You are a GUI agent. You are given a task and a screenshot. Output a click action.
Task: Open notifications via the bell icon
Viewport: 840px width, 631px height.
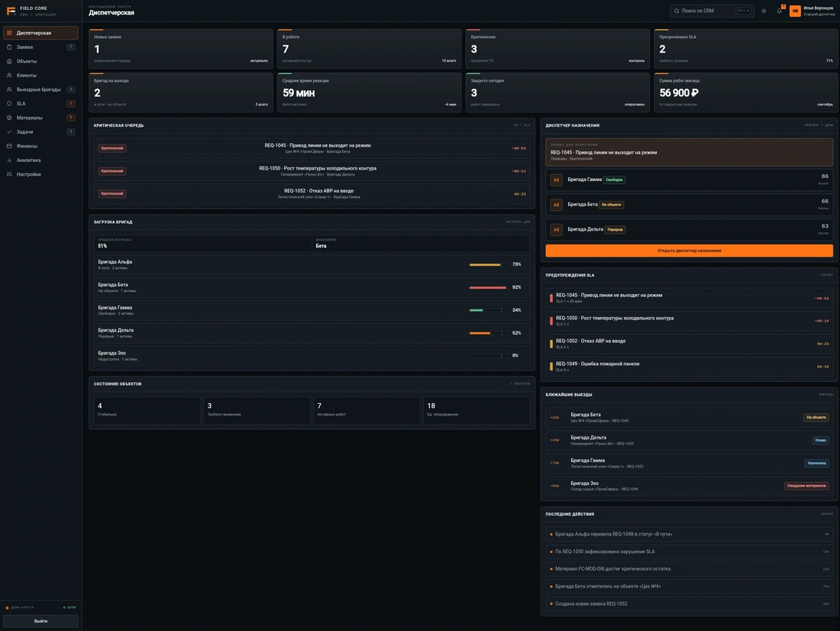(x=780, y=11)
